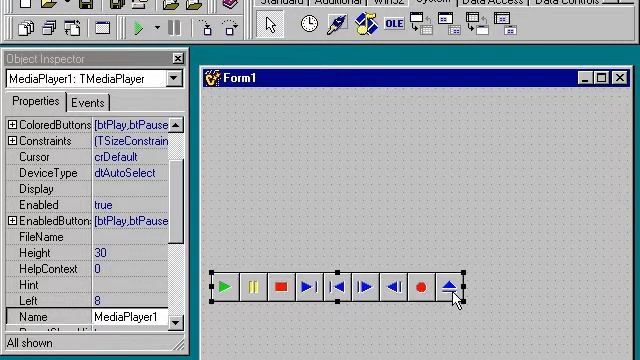640x360 pixels.
Task: Select the Enabled property name
Action: (39, 205)
